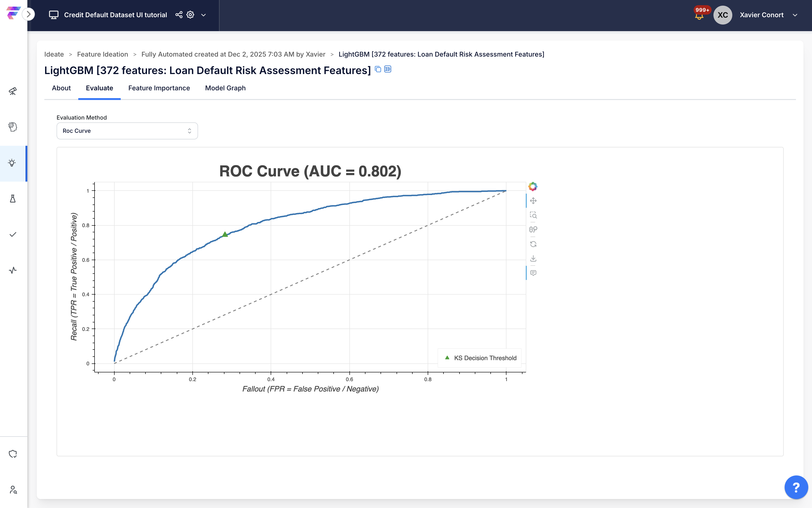Open catalog settings gear icon
The height and width of the screenshot is (508, 812).
pos(191,15)
